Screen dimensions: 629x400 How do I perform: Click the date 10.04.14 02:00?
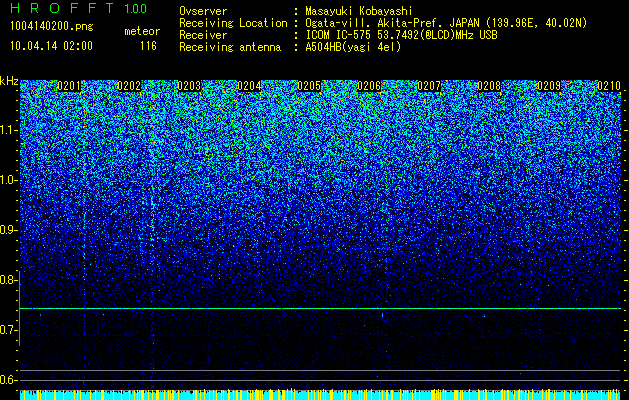51,46
